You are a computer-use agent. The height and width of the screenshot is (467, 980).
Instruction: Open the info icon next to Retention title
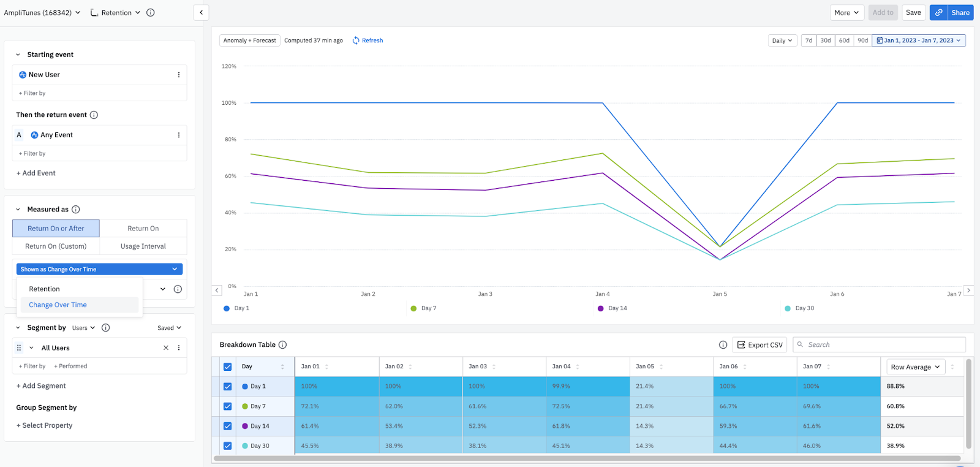coord(151,12)
